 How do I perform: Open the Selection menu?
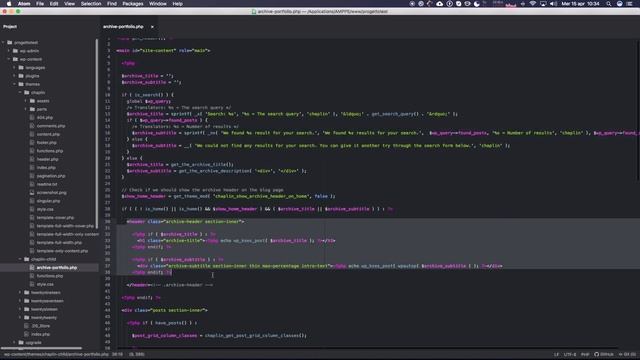[x=91, y=4]
